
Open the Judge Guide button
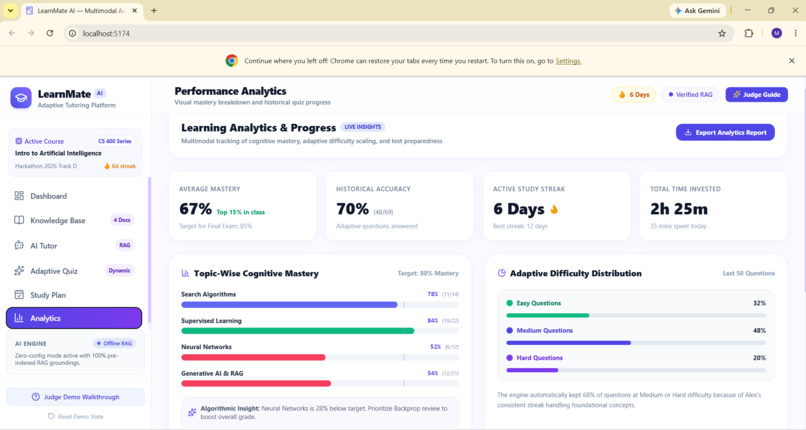tap(756, 95)
